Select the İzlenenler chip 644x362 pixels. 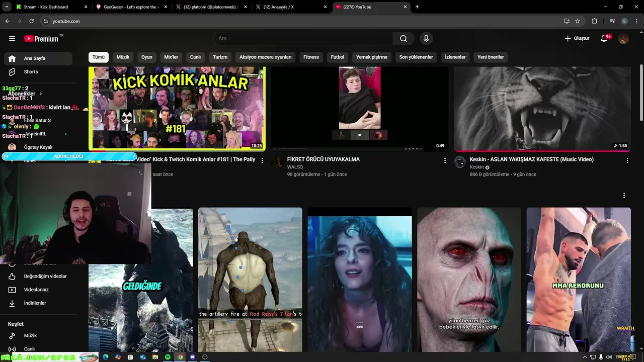455,57
